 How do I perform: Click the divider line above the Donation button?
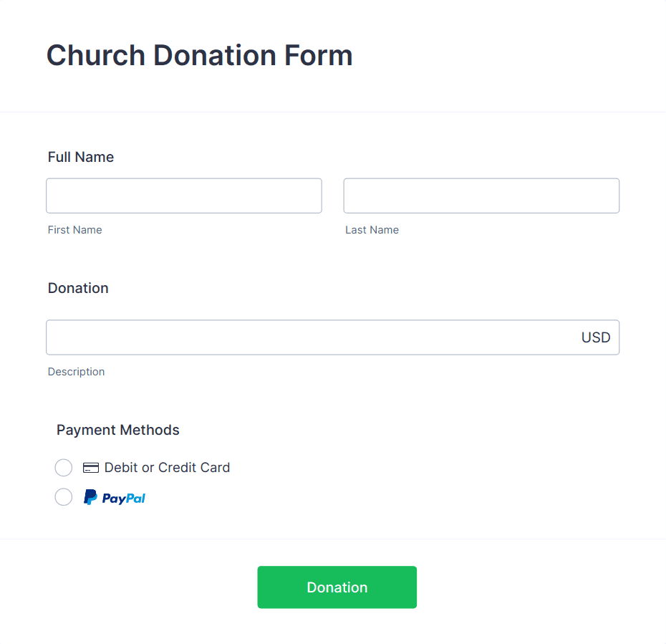pos(333,539)
